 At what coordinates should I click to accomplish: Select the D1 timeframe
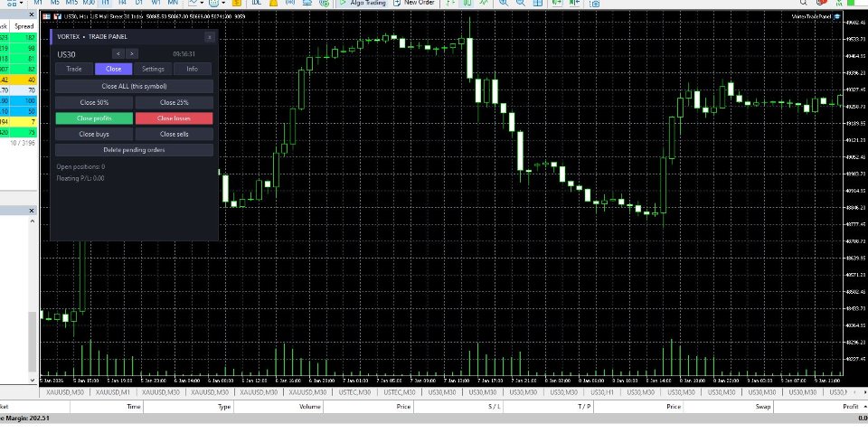pyautogui.click(x=139, y=3)
